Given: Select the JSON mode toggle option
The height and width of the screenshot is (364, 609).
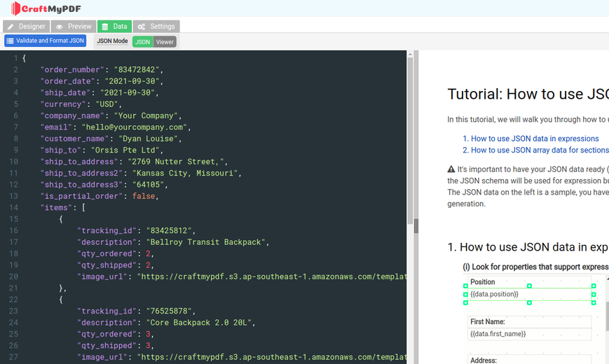Looking at the screenshot, I should 142,42.
